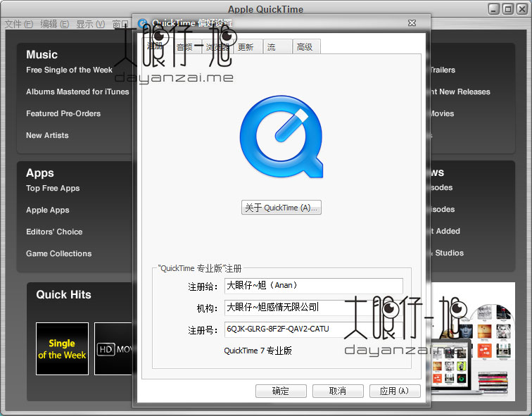The width and height of the screenshot is (532, 416).
Task: Click the HD Movies thumbnail
Action: point(113,349)
